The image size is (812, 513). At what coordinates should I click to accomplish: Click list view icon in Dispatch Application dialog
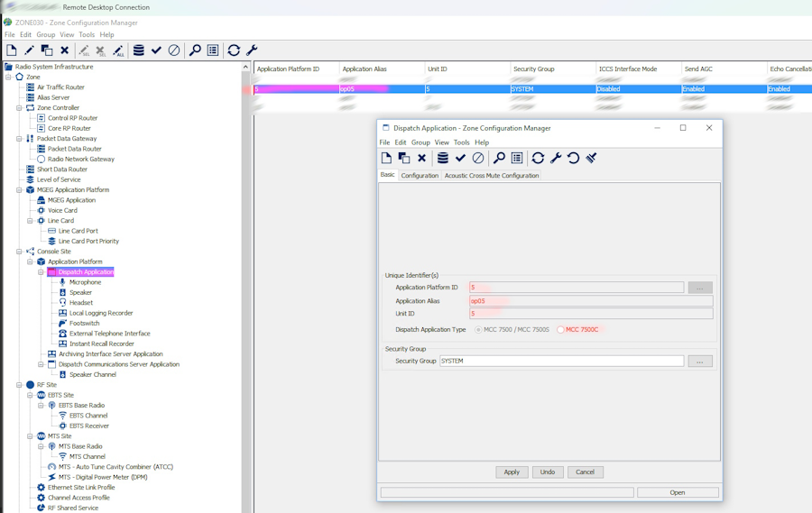(x=517, y=158)
